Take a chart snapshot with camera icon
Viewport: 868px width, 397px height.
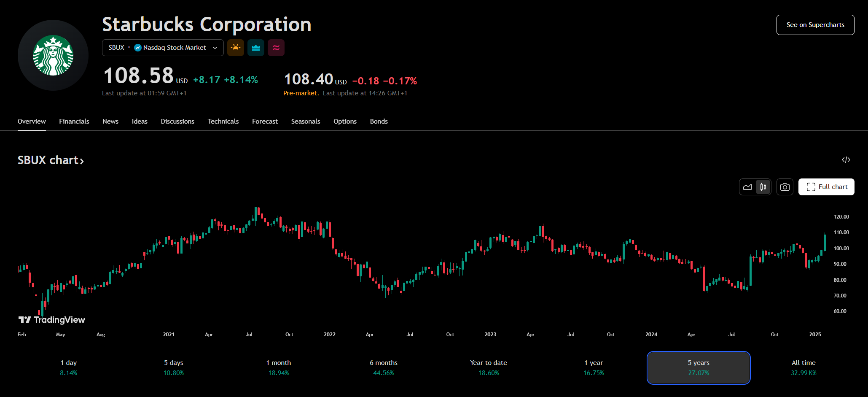click(785, 187)
